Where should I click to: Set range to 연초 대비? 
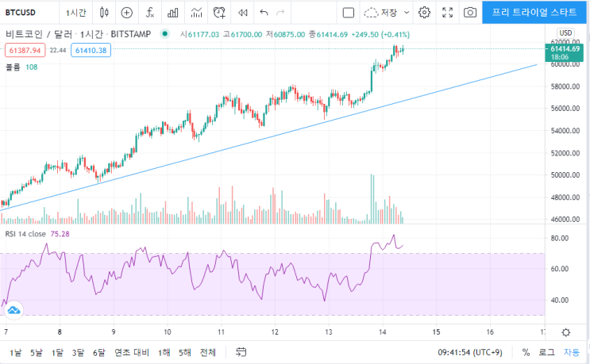(x=132, y=352)
